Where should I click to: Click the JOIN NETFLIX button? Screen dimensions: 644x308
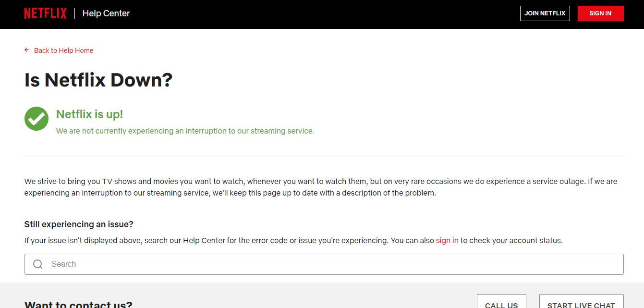click(x=545, y=13)
